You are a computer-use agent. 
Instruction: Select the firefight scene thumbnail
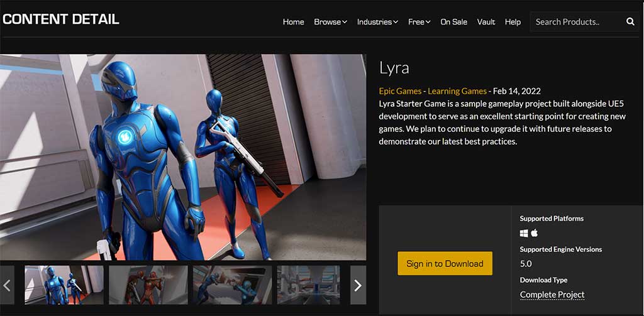233,285
